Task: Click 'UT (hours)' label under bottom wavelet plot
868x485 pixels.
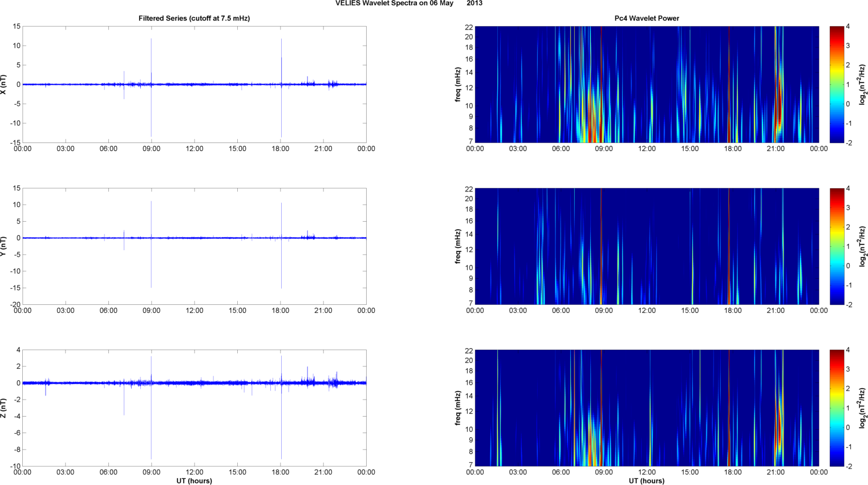Action: tap(647, 481)
